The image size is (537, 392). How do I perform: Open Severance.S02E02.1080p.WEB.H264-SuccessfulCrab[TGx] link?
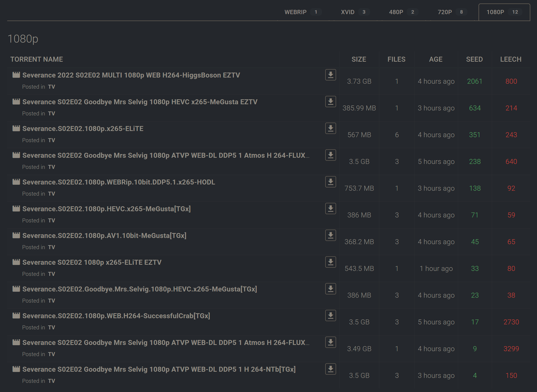point(116,316)
